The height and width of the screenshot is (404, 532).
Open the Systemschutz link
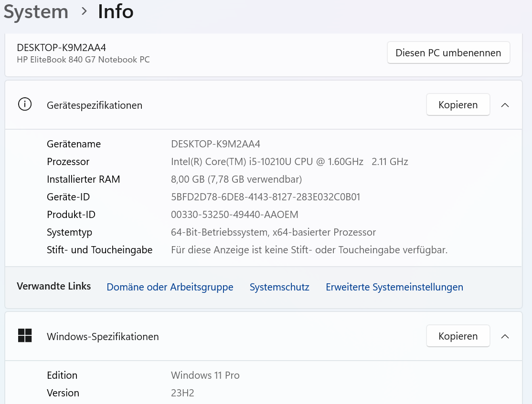coord(279,287)
